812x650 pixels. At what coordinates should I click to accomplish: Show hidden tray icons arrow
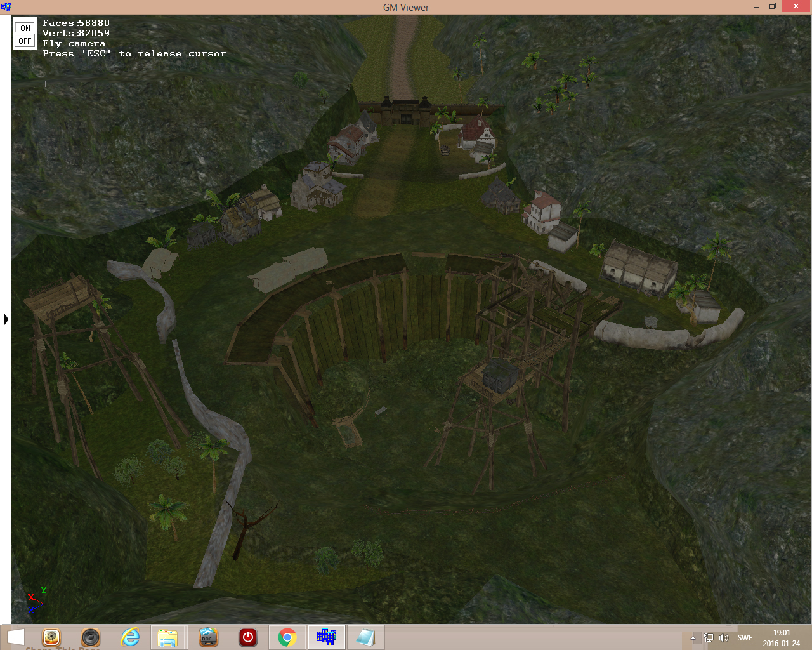coord(693,638)
